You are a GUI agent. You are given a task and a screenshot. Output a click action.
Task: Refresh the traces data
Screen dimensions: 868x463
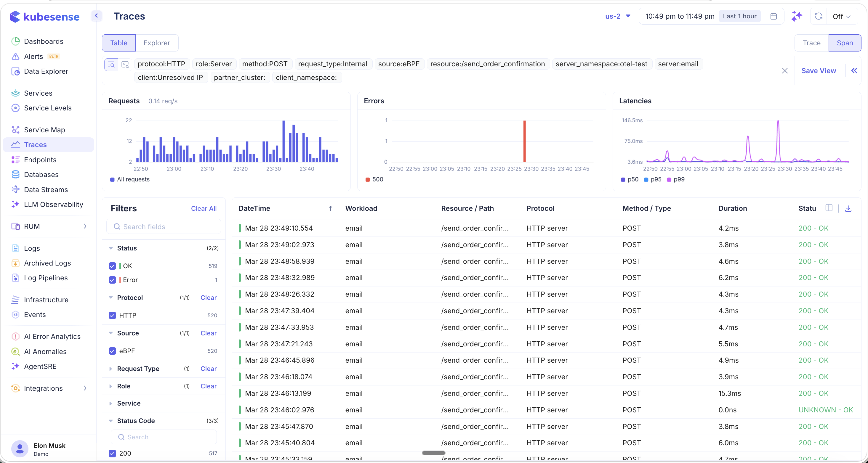coord(819,16)
